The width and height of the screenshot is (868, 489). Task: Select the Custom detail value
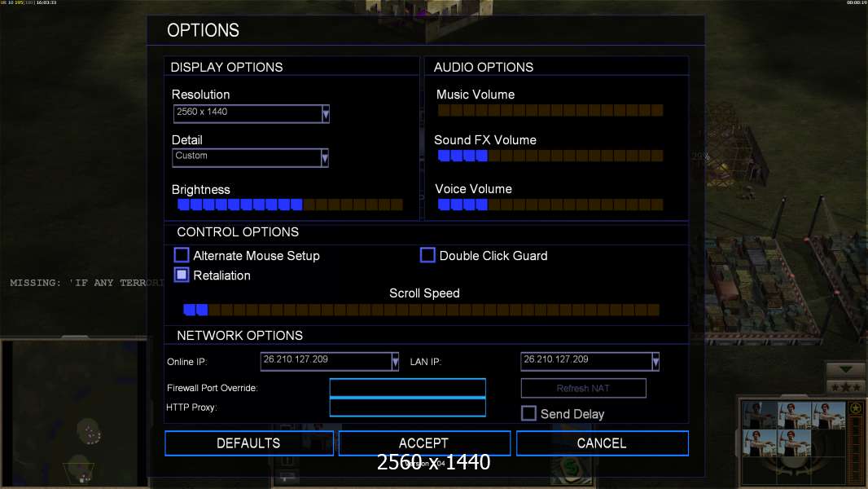(191, 156)
